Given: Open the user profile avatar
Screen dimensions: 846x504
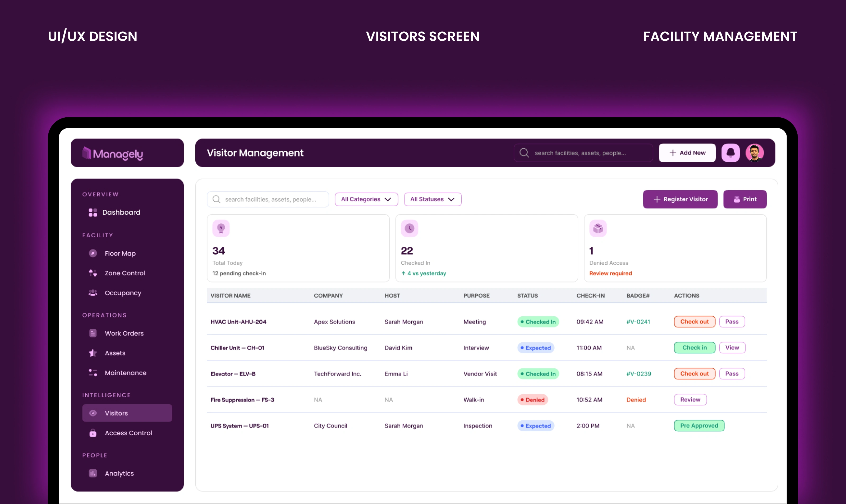Looking at the screenshot, I should 754,153.
